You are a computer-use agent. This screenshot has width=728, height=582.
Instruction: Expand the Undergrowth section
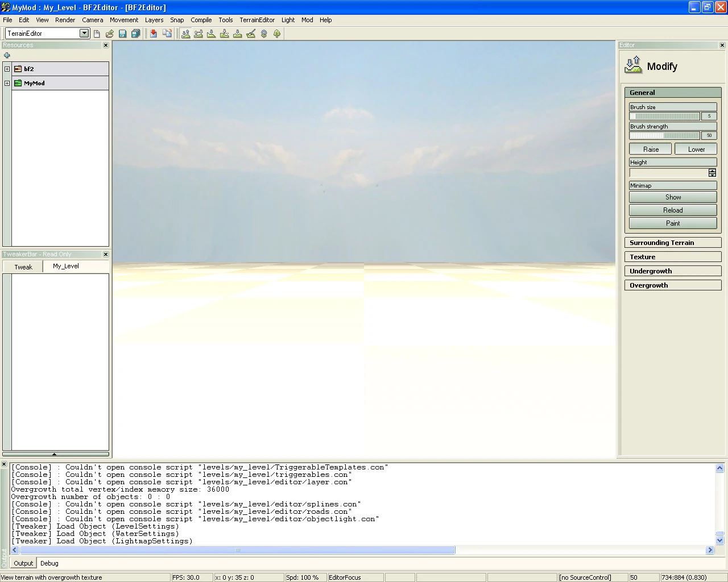(673, 271)
